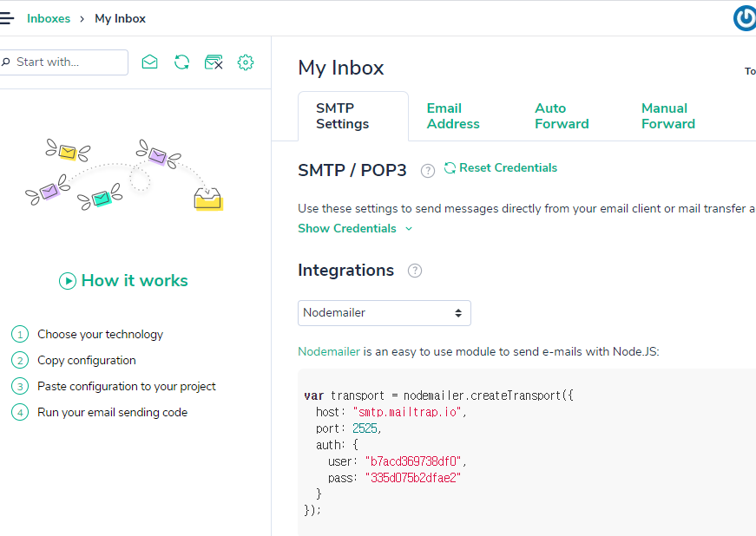Switch to the Email Address tab
756x536 pixels.
pyautogui.click(x=453, y=116)
